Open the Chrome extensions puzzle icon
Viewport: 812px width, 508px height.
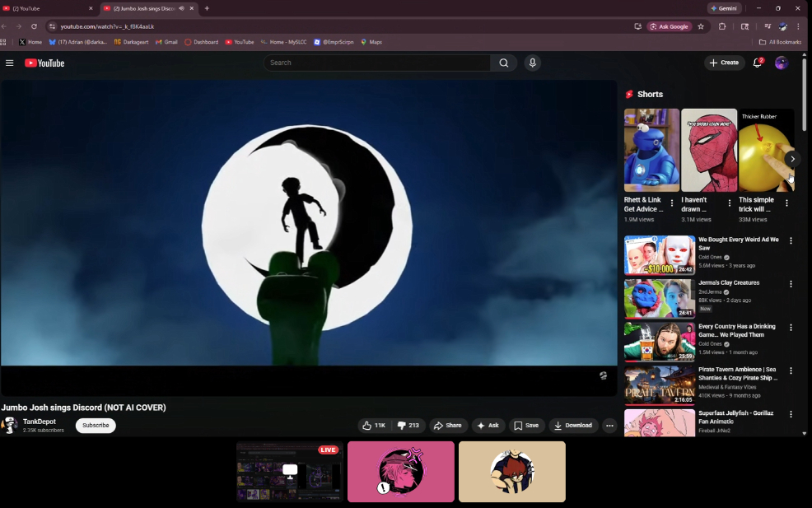tap(722, 26)
